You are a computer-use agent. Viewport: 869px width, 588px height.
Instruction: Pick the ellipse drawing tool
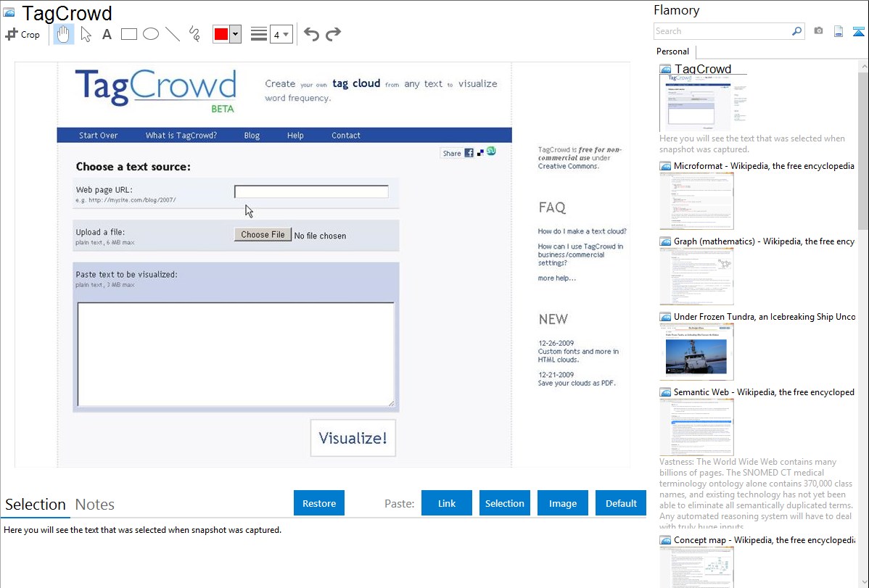pyautogui.click(x=151, y=34)
